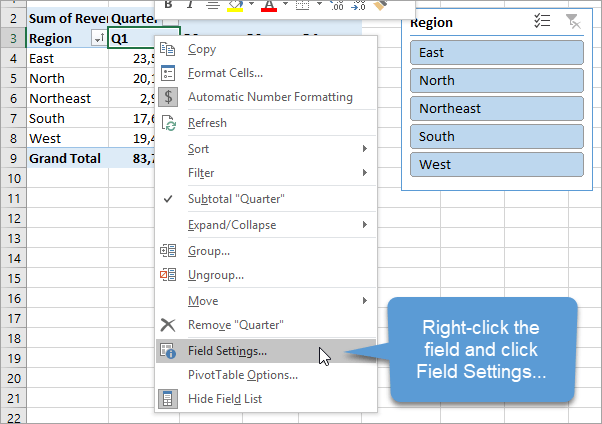Click the Refresh icon in menu
The height and width of the screenshot is (424, 602).
pyautogui.click(x=168, y=123)
